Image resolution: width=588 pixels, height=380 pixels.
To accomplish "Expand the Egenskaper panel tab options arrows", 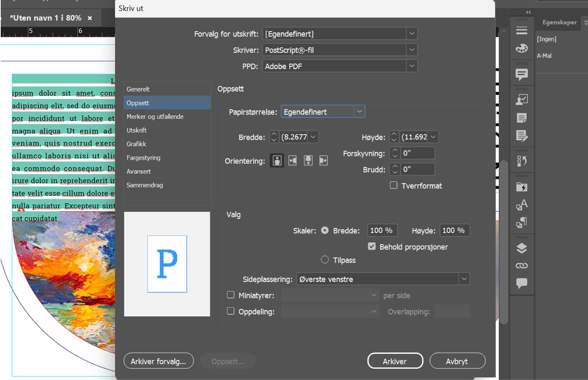I will 586,22.
